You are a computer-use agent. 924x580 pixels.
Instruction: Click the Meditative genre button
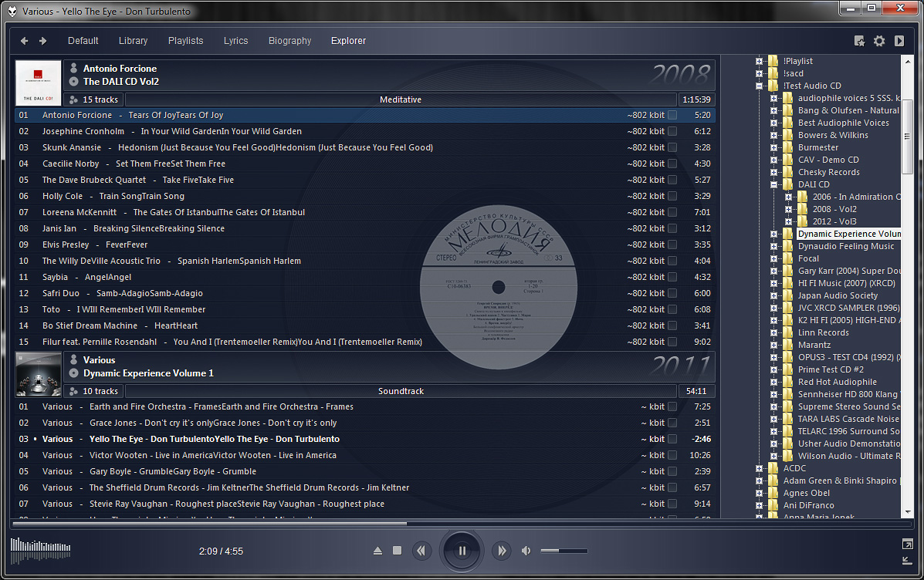click(401, 99)
